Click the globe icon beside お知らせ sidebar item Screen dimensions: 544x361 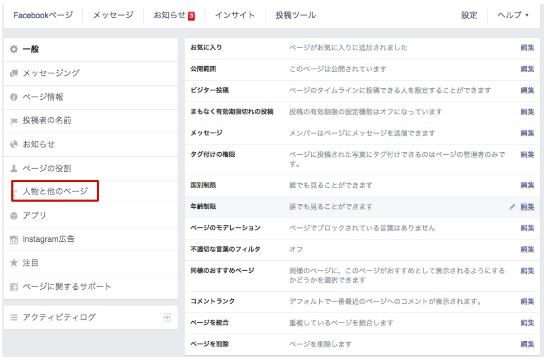14,144
